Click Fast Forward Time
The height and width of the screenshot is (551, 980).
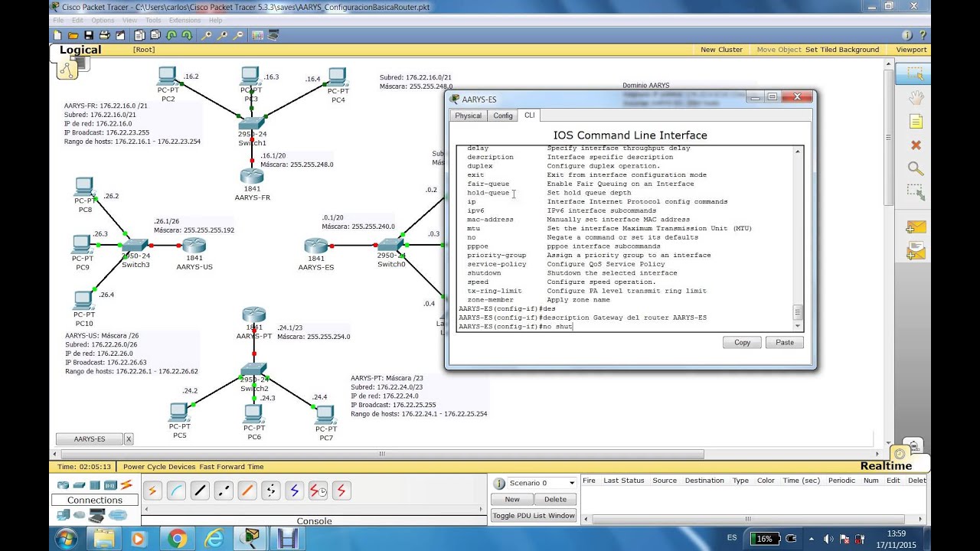[x=231, y=467]
